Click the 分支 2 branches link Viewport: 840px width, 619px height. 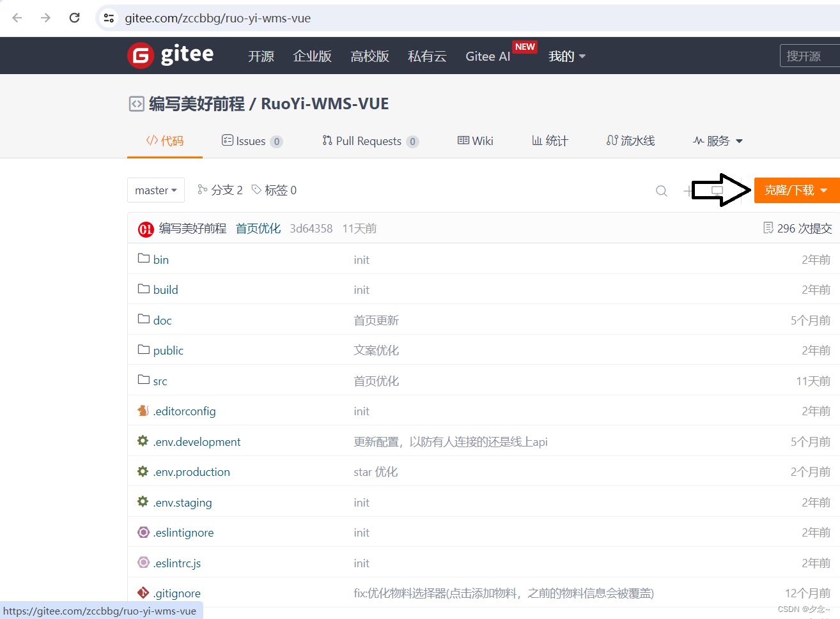click(x=221, y=190)
